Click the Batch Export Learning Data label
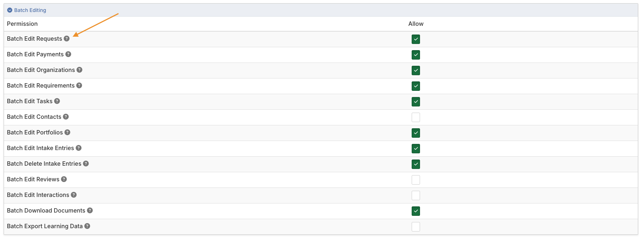 tap(45, 226)
